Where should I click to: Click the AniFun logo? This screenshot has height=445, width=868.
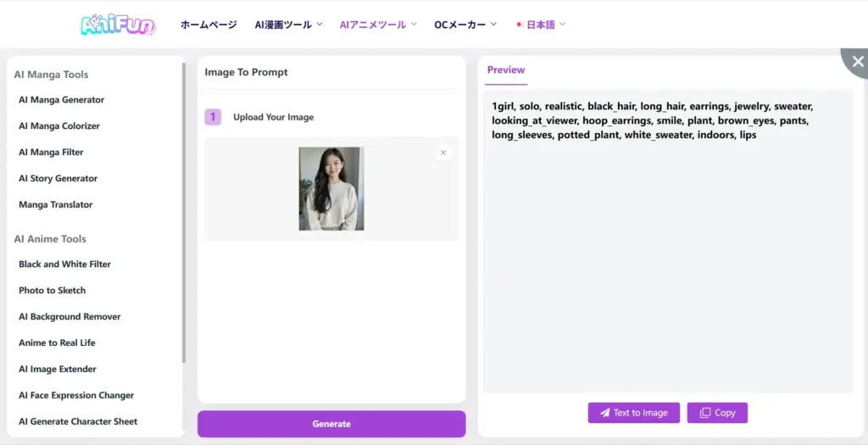click(x=118, y=25)
